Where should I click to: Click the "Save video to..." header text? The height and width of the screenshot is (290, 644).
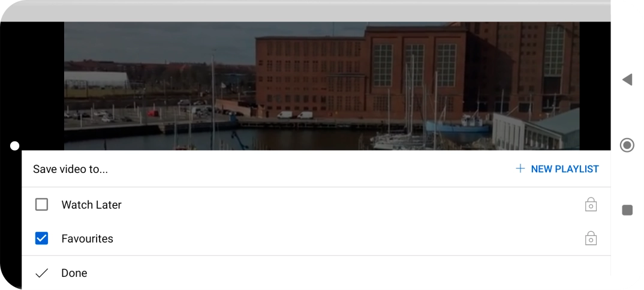click(x=70, y=169)
